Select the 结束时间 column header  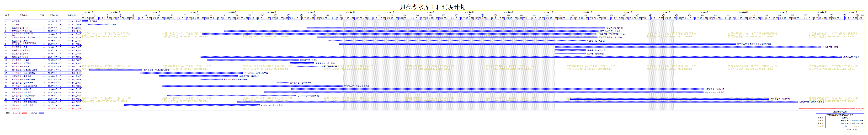pos(72,15)
